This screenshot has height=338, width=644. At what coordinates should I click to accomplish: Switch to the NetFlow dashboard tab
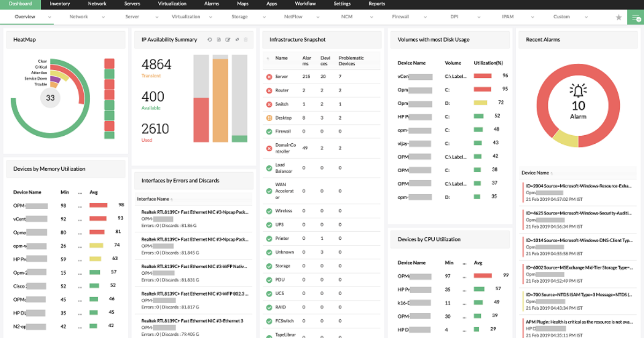click(x=292, y=17)
